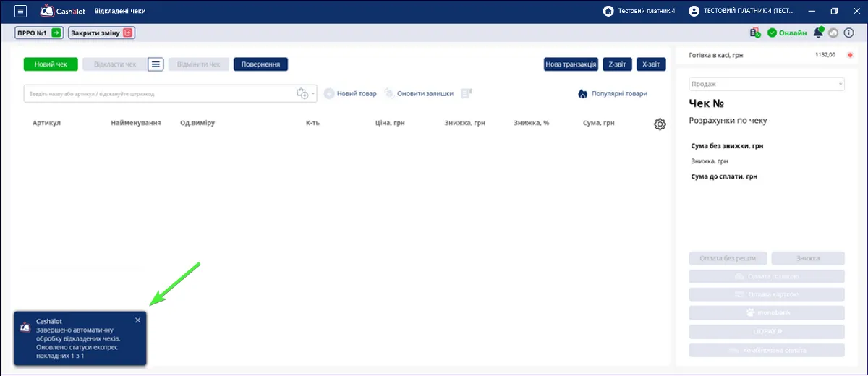This screenshot has height=376, width=868.
Task: Add a new product via Новий товар
Action: click(350, 94)
